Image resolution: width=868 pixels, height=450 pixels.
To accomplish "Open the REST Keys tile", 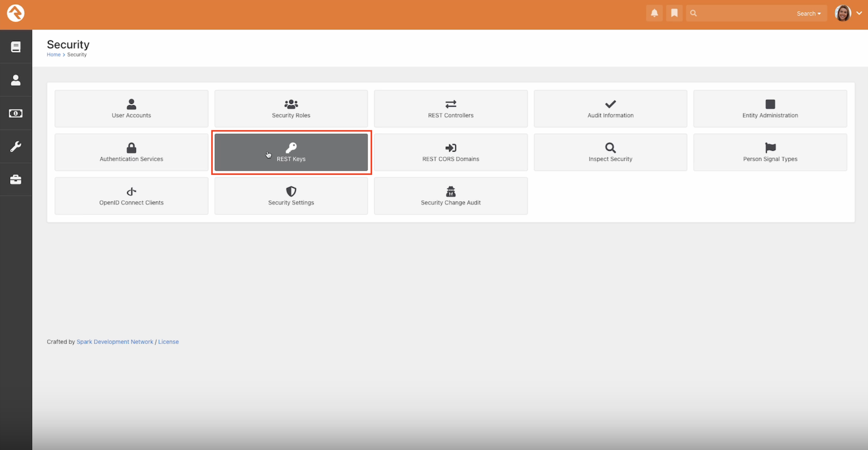I will [291, 153].
